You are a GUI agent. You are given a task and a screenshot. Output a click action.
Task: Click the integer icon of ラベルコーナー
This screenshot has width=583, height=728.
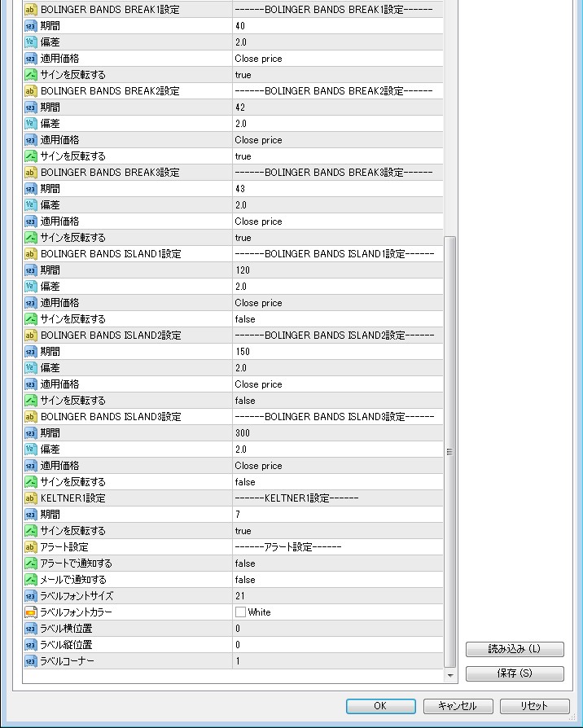31,661
